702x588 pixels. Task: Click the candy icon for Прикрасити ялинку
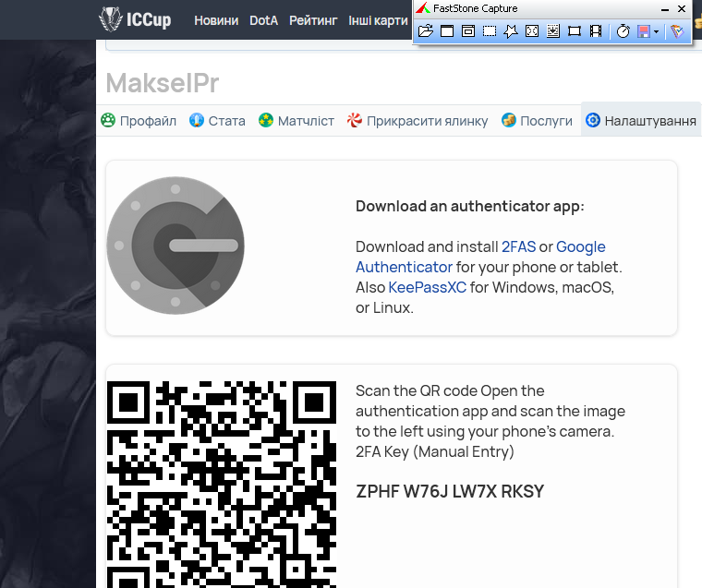(x=354, y=120)
